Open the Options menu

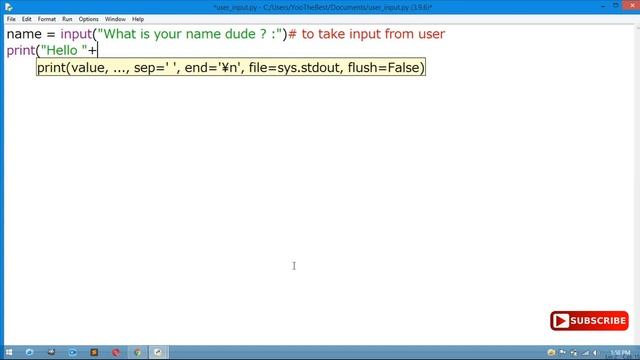pyautogui.click(x=89, y=19)
